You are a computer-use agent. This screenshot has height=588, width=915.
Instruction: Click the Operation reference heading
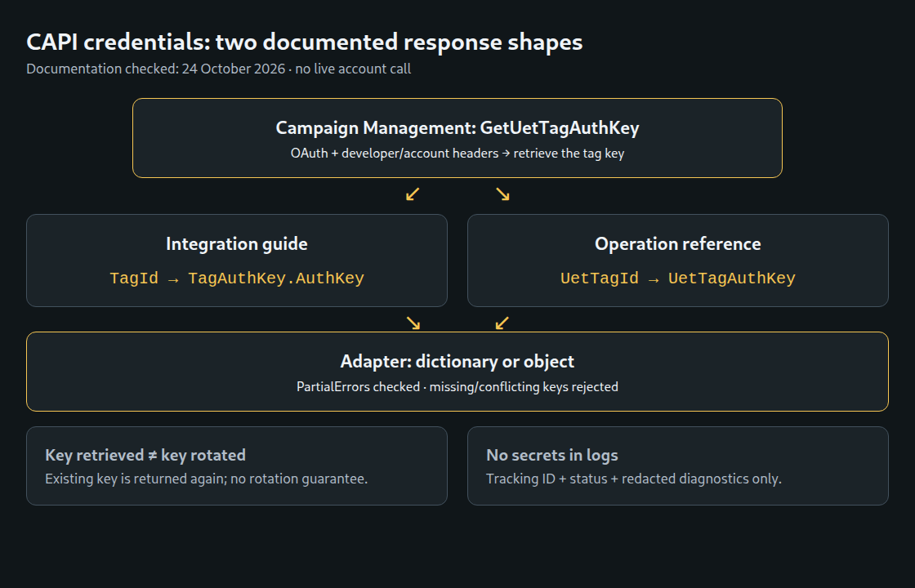(677, 244)
